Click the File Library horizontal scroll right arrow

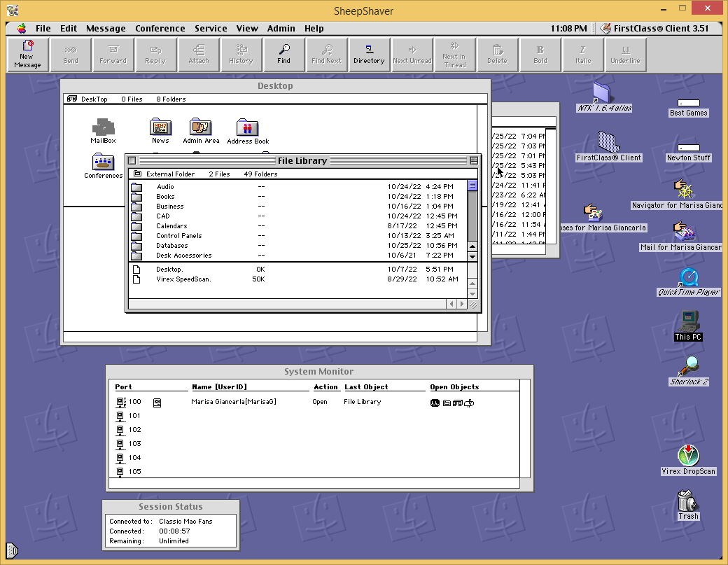461,304
